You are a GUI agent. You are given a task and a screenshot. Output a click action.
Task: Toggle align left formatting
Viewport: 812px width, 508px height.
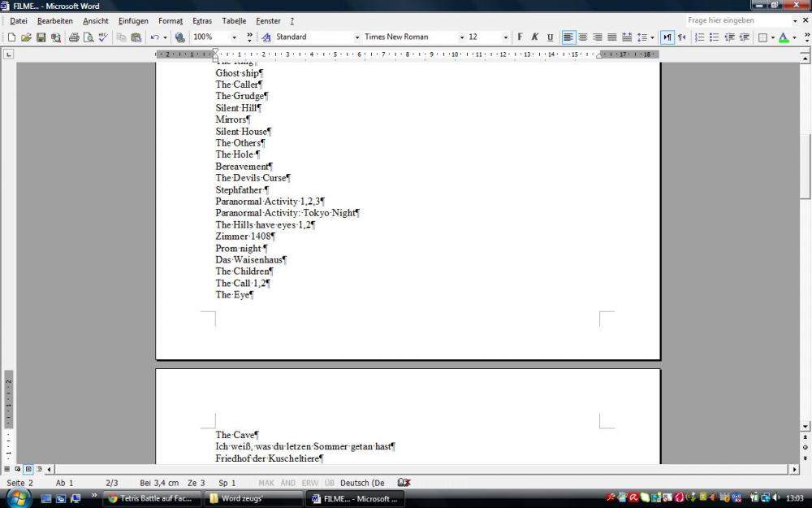click(568, 37)
